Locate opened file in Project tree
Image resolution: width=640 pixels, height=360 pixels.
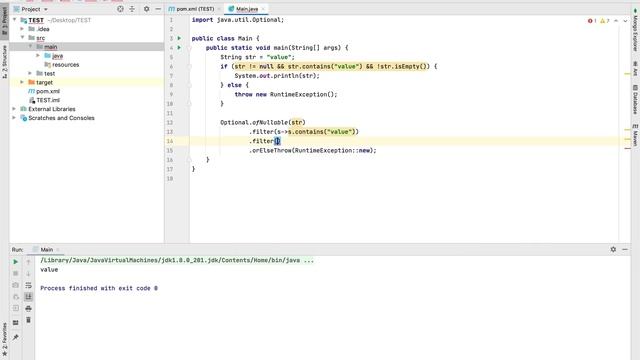point(120,9)
